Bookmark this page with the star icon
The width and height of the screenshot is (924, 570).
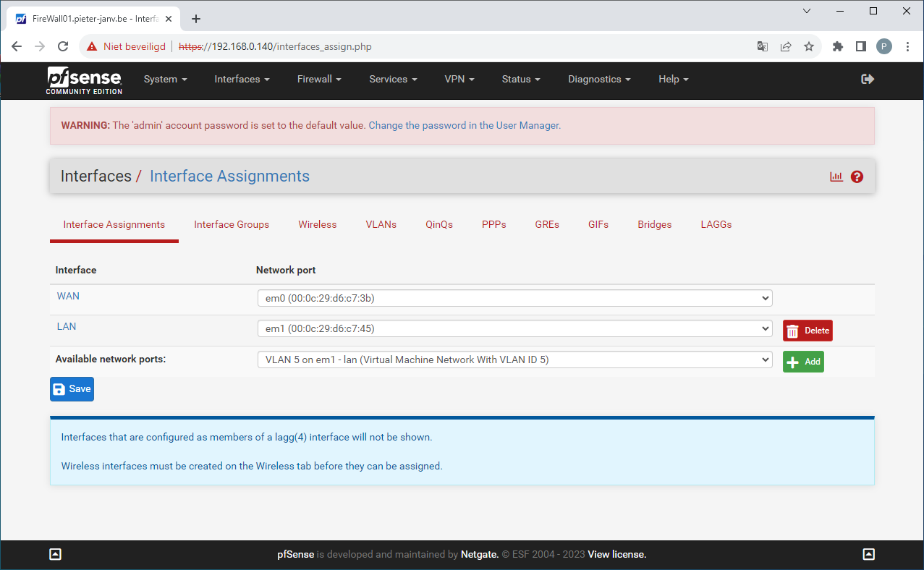(809, 46)
